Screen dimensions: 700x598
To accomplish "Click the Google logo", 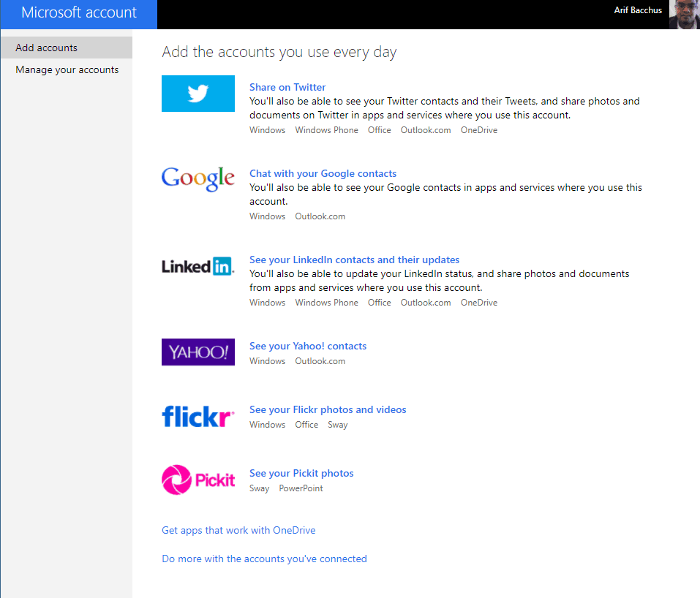I will (x=197, y=178).
